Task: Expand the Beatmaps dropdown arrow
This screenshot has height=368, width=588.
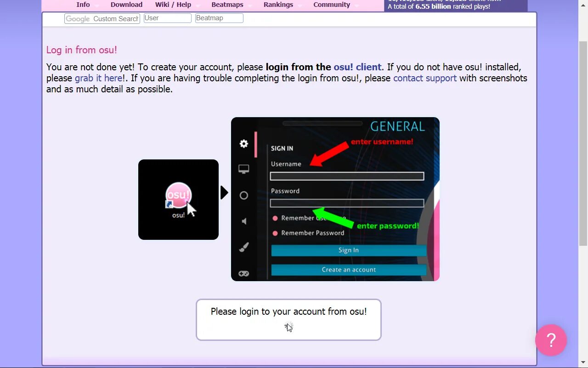Action: 250,6
